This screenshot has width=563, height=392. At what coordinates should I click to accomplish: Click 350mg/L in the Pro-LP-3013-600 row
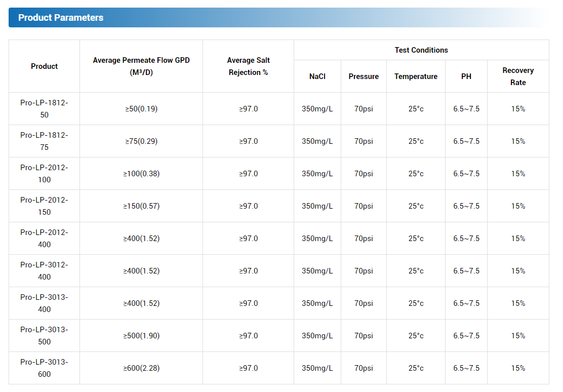pos(317,368)
